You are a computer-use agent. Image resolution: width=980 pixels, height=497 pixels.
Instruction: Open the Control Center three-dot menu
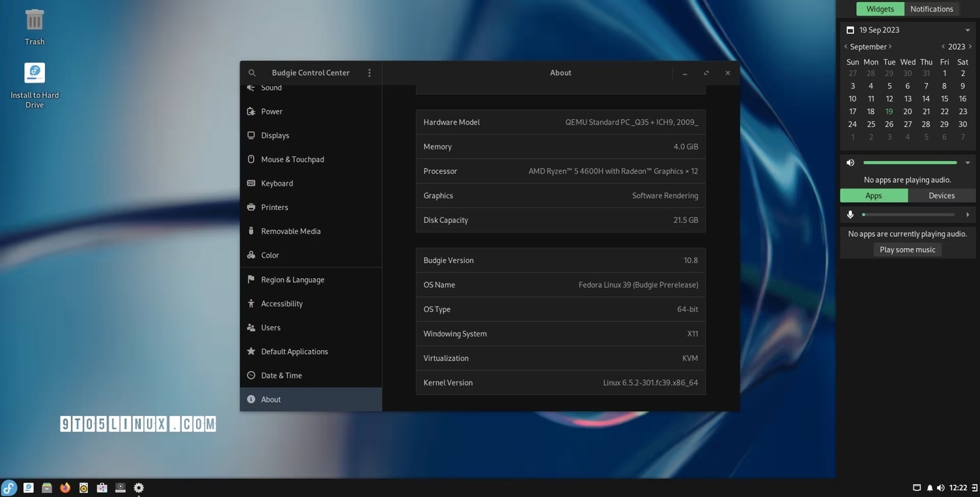pos(370,73)
